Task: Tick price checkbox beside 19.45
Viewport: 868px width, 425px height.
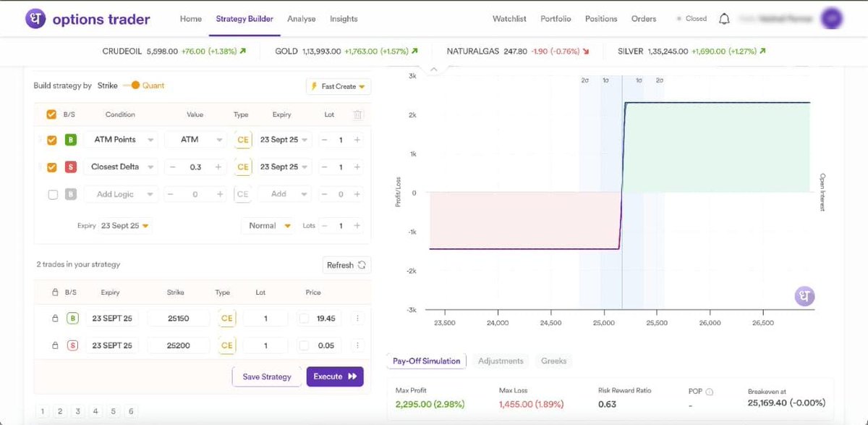Action: click(x=304, y=319)
